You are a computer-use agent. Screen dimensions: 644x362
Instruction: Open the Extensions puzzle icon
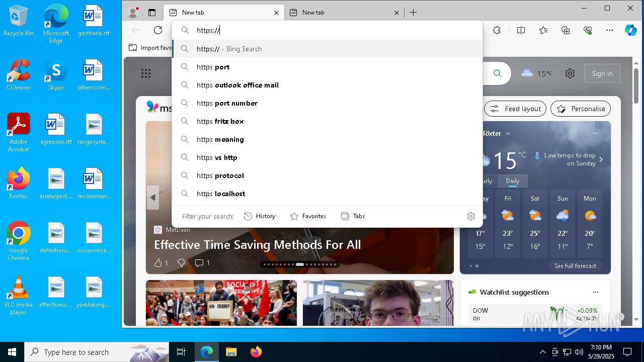point(497,30)
